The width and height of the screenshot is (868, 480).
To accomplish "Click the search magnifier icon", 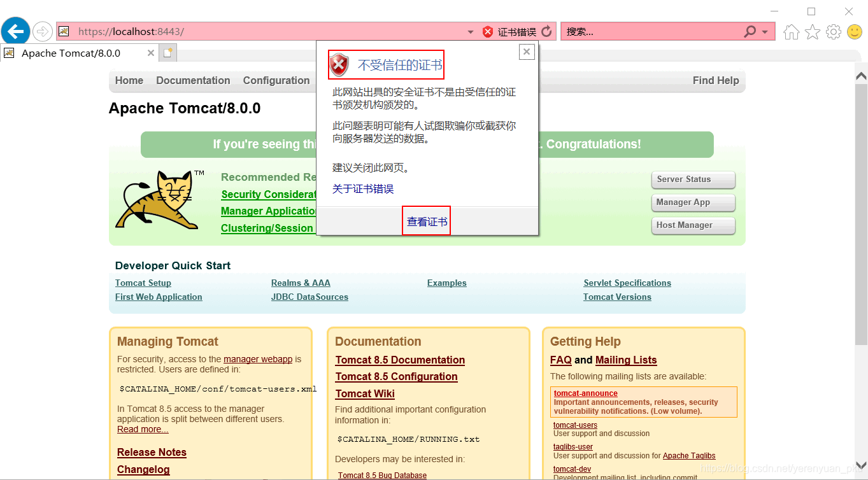I will coord(750,31).
